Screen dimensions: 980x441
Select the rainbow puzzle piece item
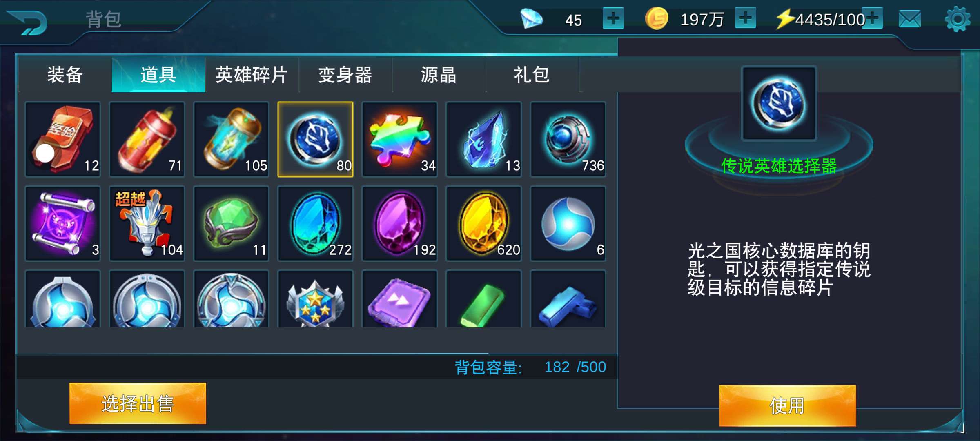[399, 139]
